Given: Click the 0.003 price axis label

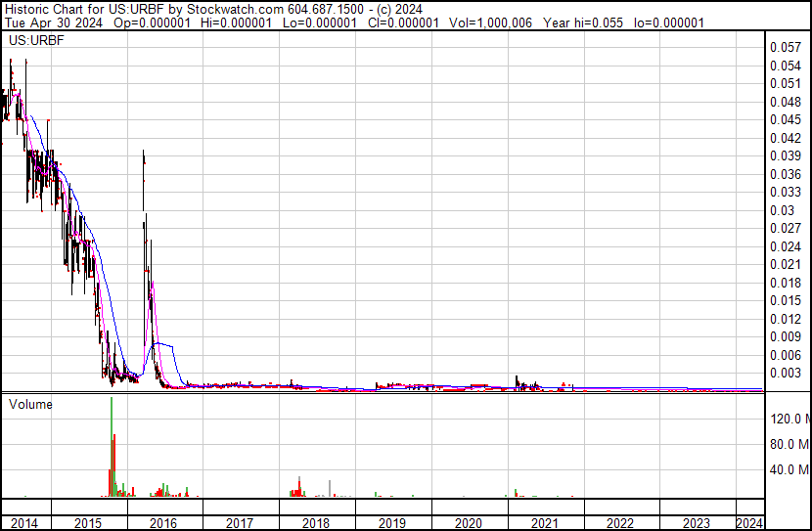Looking at the screenshot, I should pos(785,373).
